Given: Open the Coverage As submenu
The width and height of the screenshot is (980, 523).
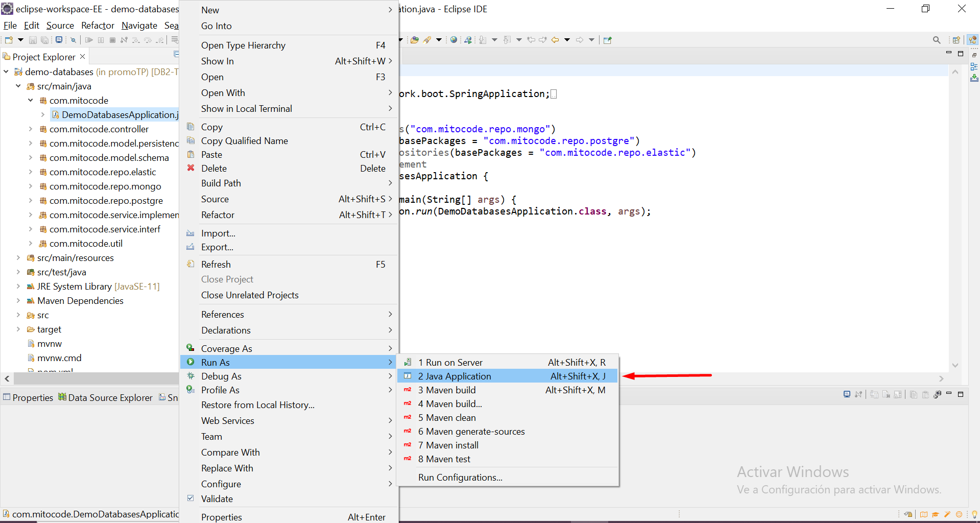Looking at the screenshot, I should (289, 348).
